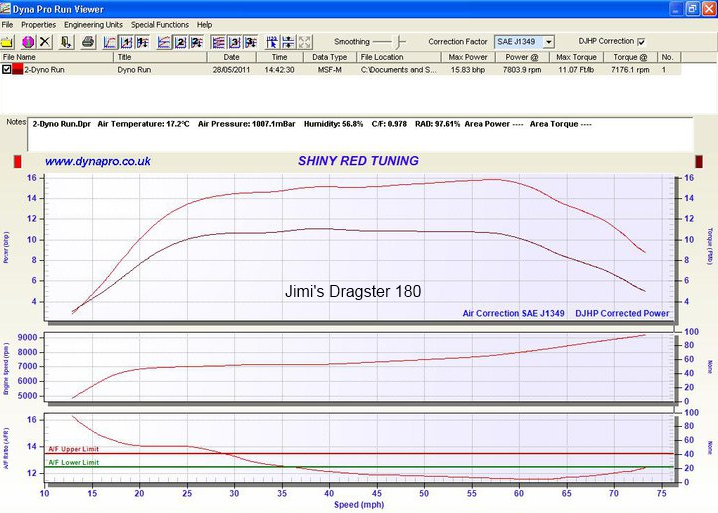The height and width of the screenshot is (513, 718).
Task: Click the 14:42:30 time cell
Action: [279, 70]
